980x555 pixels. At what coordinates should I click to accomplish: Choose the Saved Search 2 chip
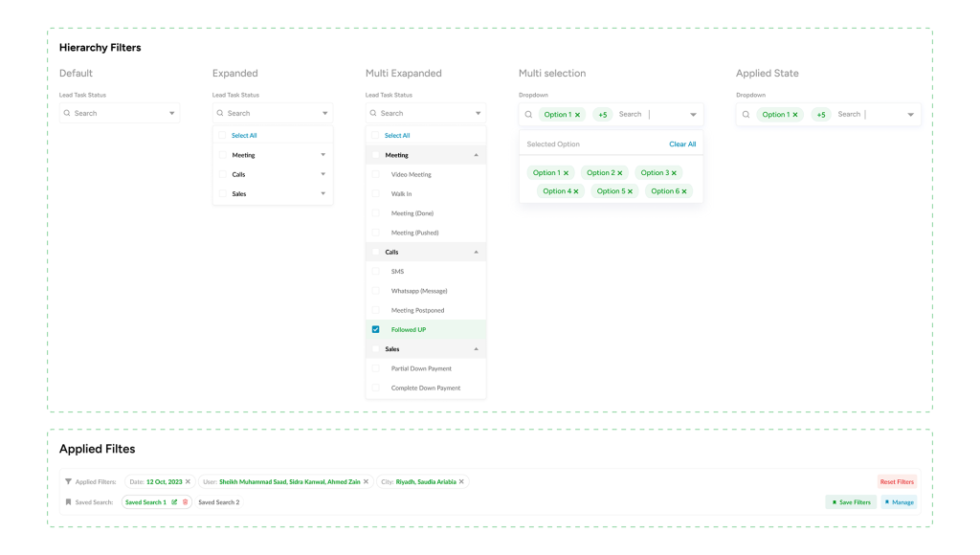click(219, 502)
